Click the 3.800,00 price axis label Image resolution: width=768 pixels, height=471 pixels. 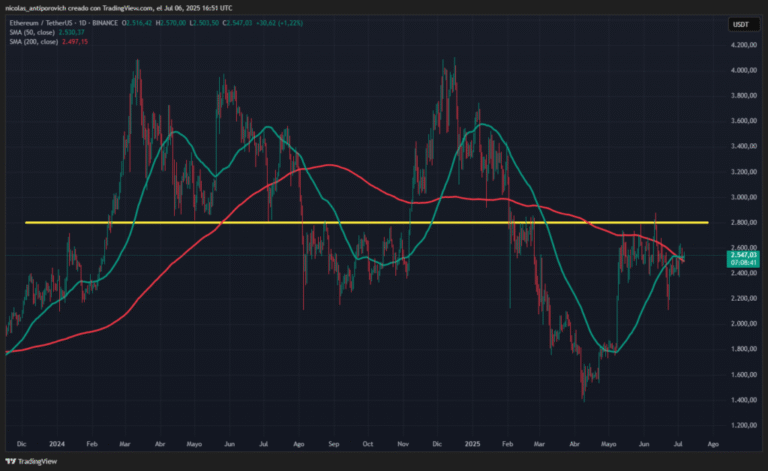pos(744,95)
